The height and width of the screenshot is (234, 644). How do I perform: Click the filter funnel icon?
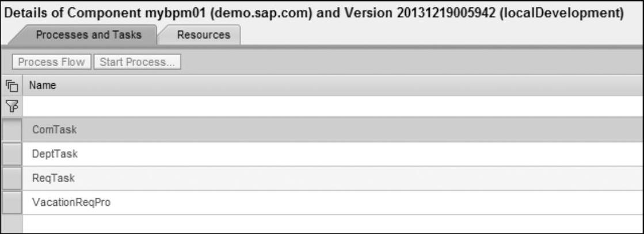click(12, 107)
